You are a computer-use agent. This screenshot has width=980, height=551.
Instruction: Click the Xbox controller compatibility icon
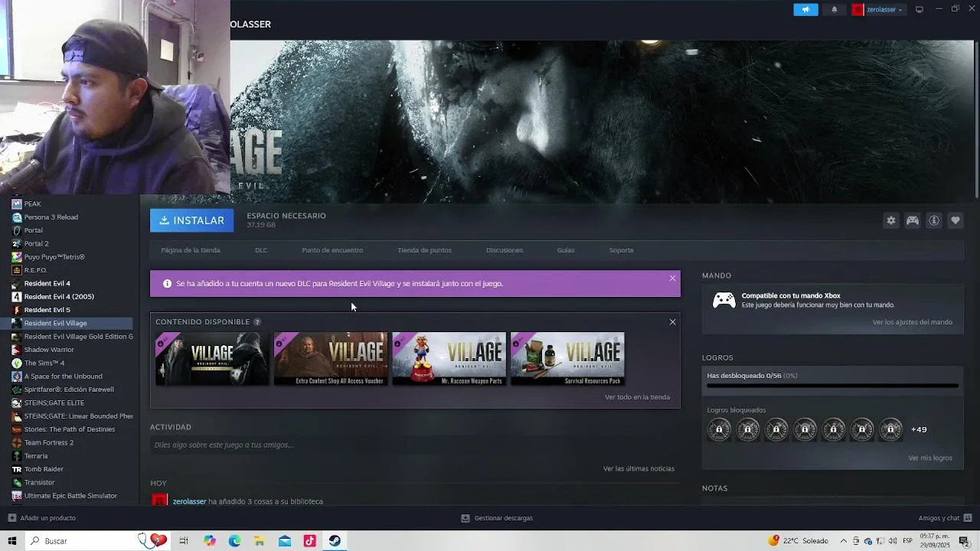724,300
